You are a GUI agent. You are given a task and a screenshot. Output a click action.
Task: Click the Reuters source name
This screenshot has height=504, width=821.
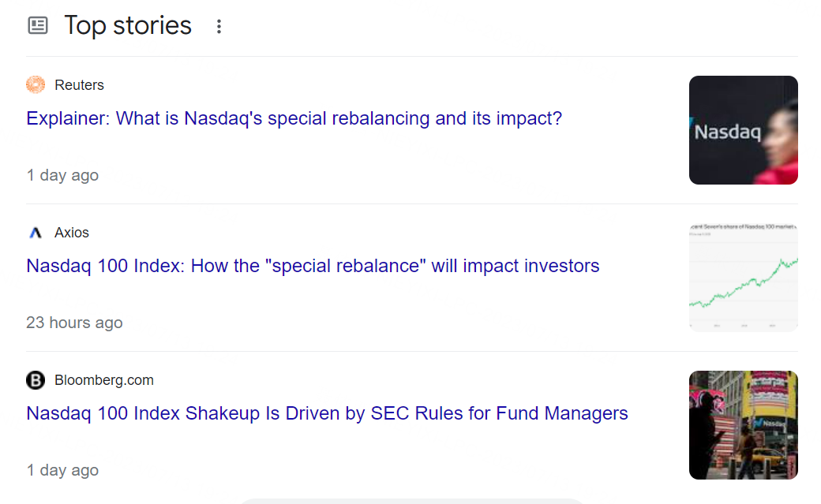click(79, 85)
